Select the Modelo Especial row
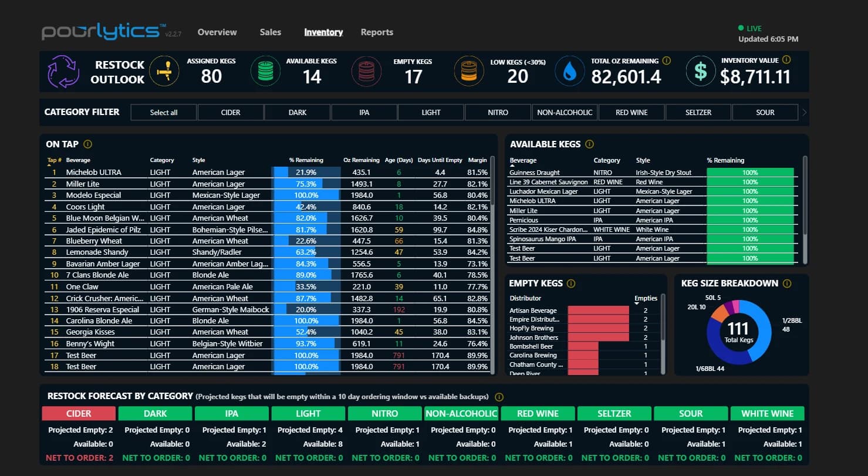Viewport: 868px width, 476px height. point(268,195)
